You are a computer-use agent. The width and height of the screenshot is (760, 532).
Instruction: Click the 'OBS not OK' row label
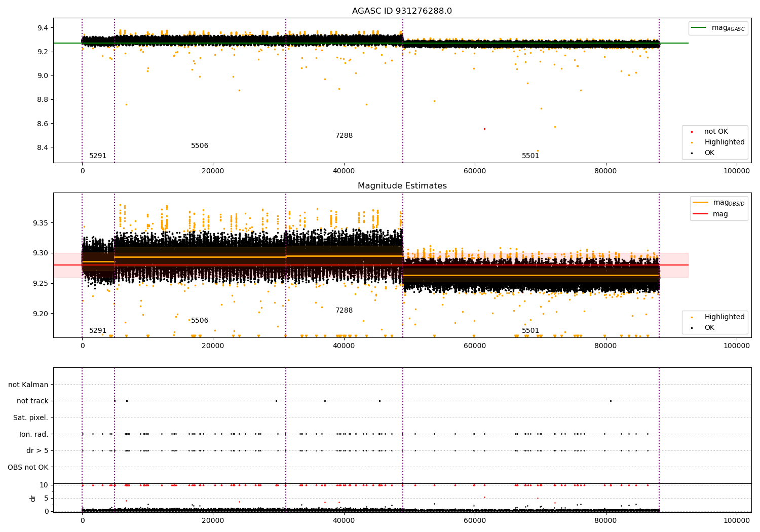click(x=28, y=467)
